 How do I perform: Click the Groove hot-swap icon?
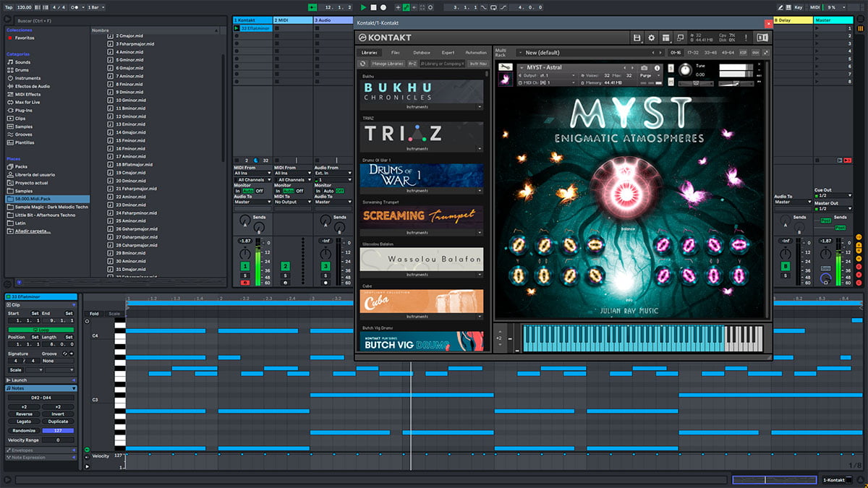click(x=64, y=354)
